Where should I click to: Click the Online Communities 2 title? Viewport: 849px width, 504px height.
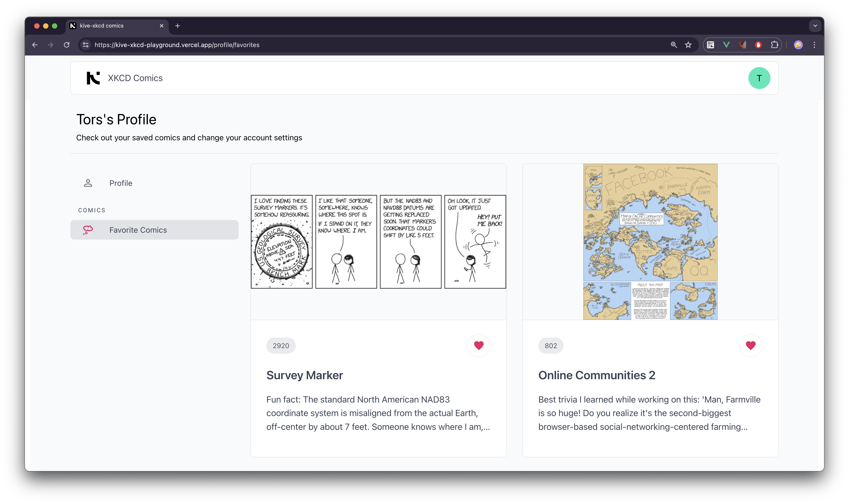596,375
